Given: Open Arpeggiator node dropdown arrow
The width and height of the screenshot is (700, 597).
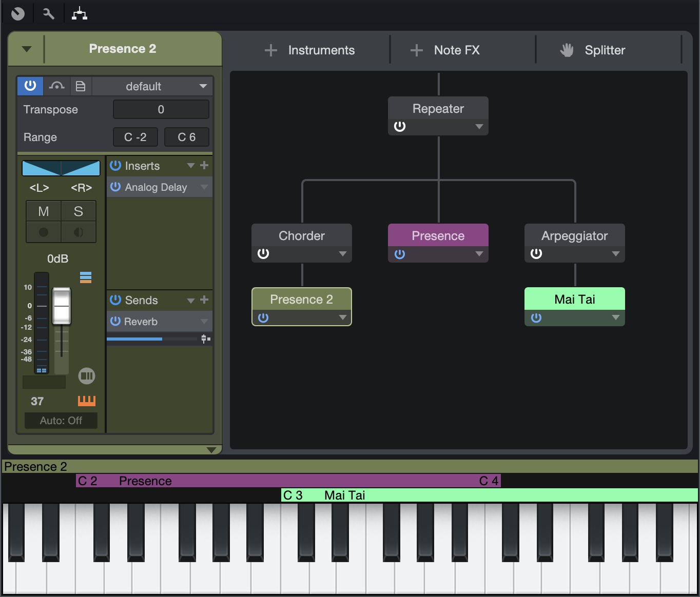Looking at the screenshot, I should 616,253.
